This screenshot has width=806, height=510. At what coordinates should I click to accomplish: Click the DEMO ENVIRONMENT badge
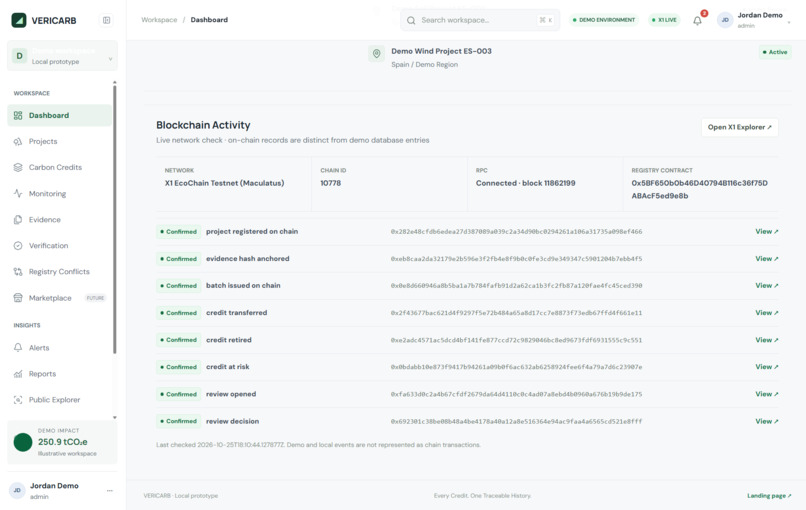tap(604, 20)
